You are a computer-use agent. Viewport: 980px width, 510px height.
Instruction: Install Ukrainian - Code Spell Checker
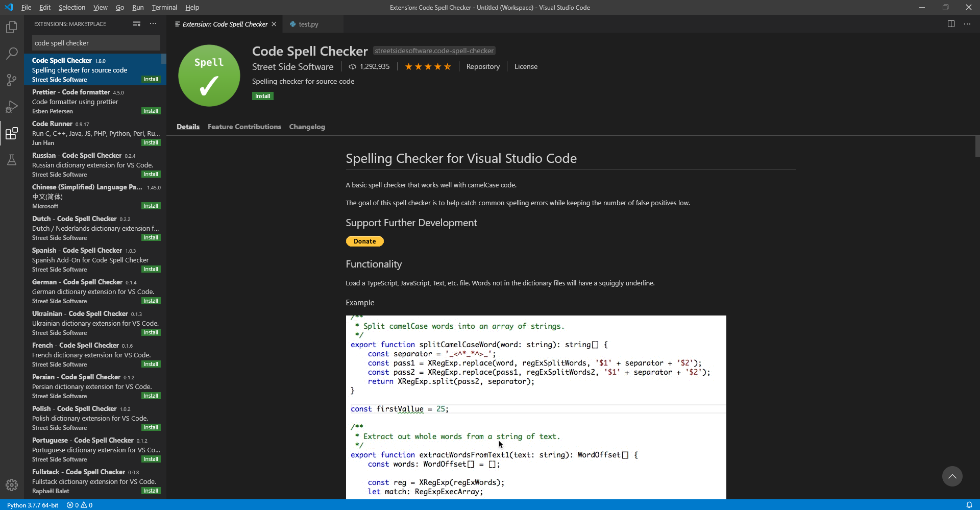click(x=151, y=332)
